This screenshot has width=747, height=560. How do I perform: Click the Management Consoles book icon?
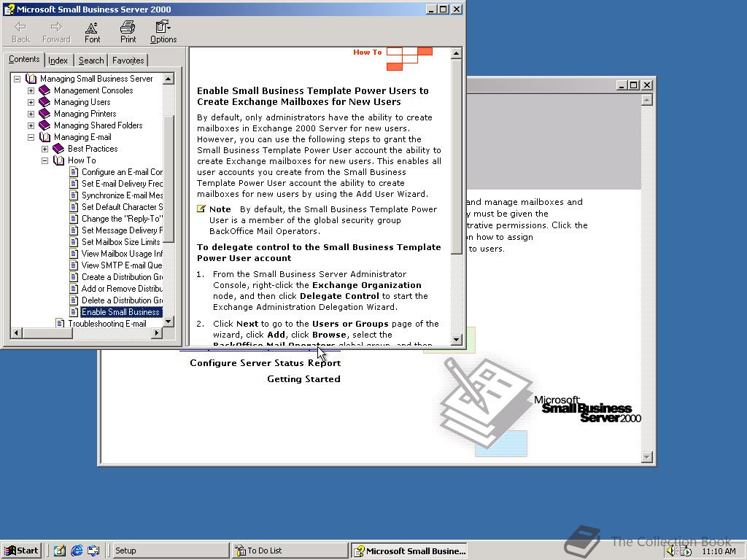pyautogui.click(x=44, y=90)
